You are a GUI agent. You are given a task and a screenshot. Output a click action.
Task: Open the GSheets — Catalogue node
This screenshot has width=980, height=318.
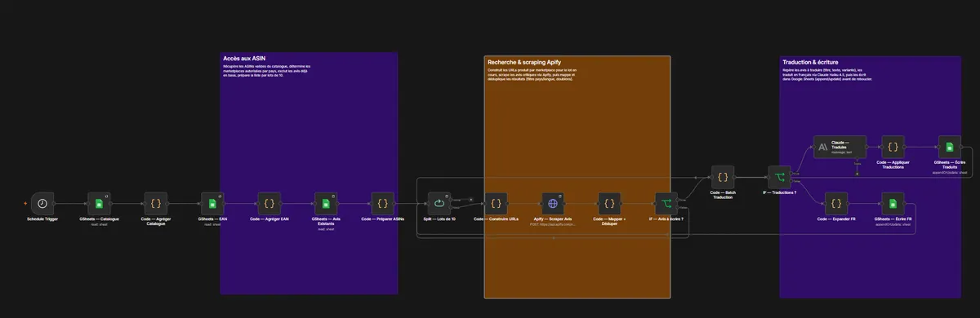[x=99, y=204]
